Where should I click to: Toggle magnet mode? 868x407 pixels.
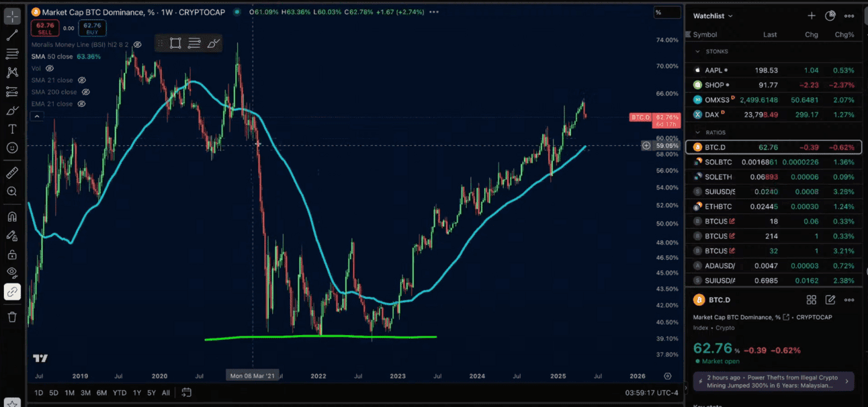(12, 217)
